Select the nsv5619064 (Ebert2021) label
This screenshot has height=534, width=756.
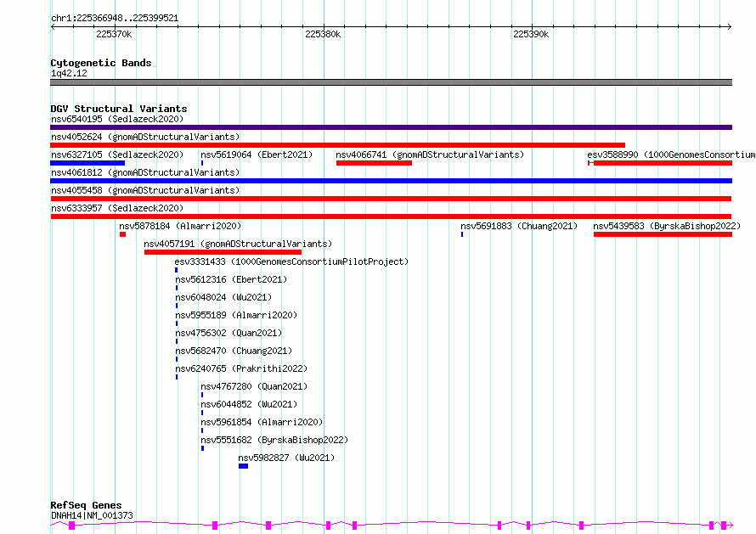257,155
